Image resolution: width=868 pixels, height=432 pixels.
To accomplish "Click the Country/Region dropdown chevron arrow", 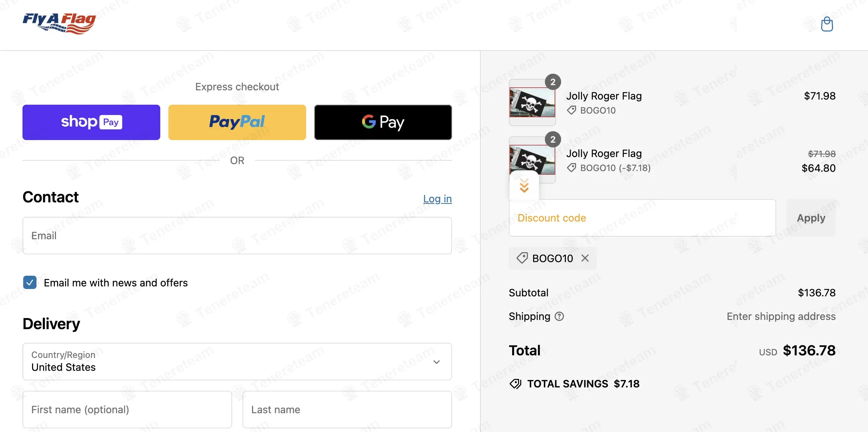I will coord(437,362).
